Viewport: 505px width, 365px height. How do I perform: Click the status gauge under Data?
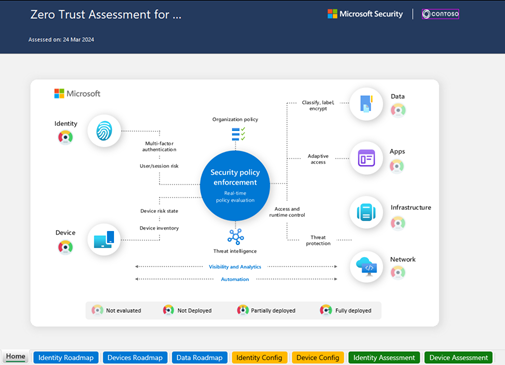(398, 110)
